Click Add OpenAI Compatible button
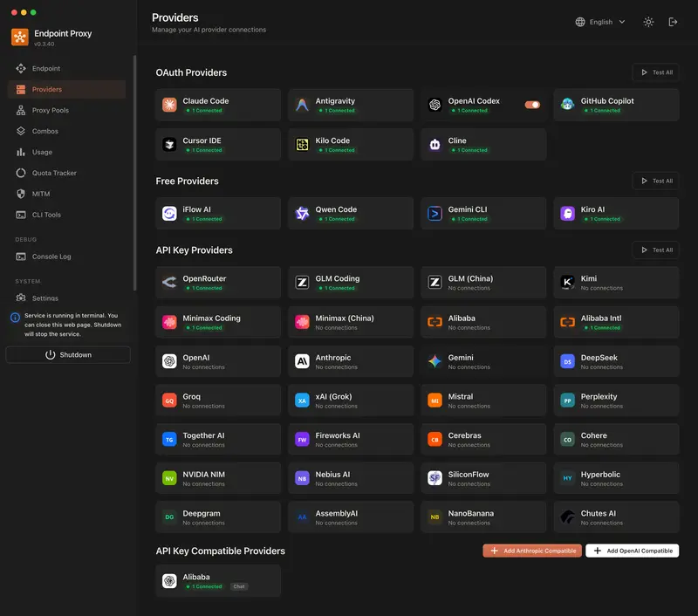Image resolution: width=698 pixels, height=616 pixels. point(632,551)
